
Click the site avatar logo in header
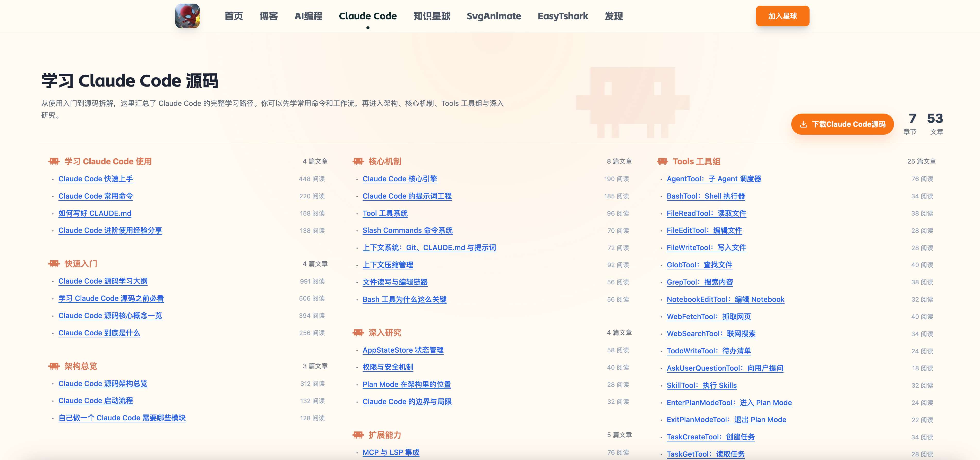pyautogui.click(x=187, y=16)
